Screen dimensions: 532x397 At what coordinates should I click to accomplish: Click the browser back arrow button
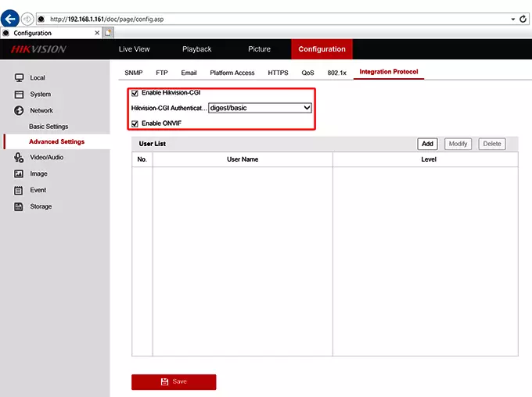10,18
